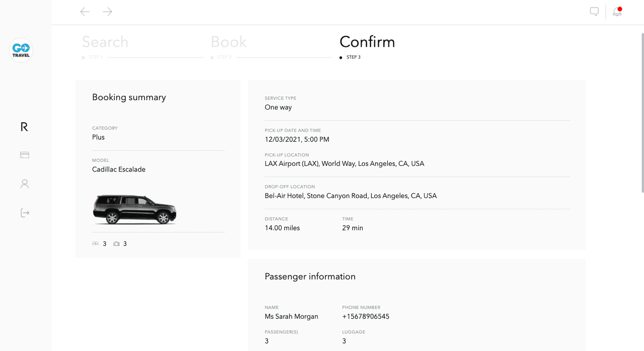The width and height of the screenshot is (644, 351).
Task: Click the page vertical scrollbar
Action: [x=642, y=113]
